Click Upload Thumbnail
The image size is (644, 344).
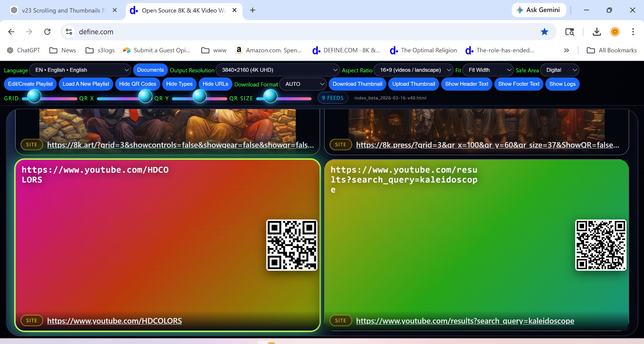click(x=414, y=84)
